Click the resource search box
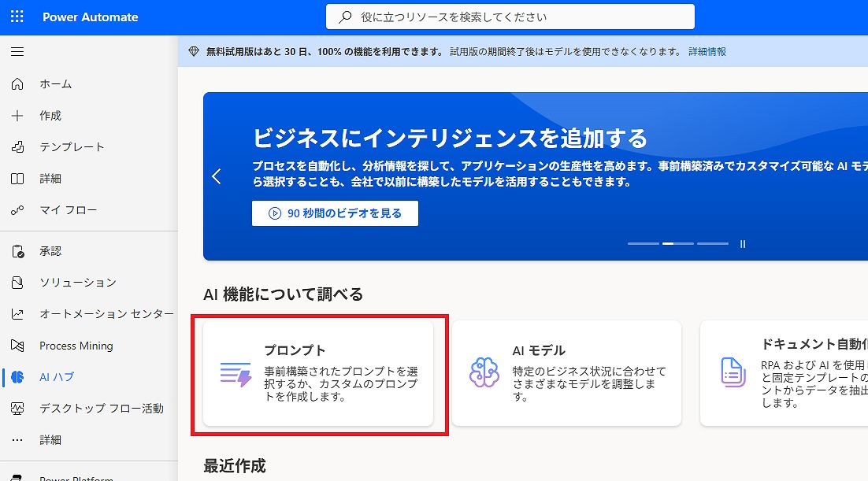868x481 pixels. click(x=510, y=17)
